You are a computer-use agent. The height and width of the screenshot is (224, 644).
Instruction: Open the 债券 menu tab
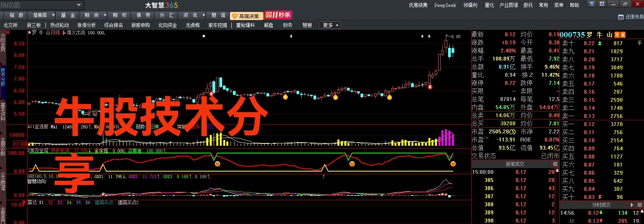click(143, 15)
